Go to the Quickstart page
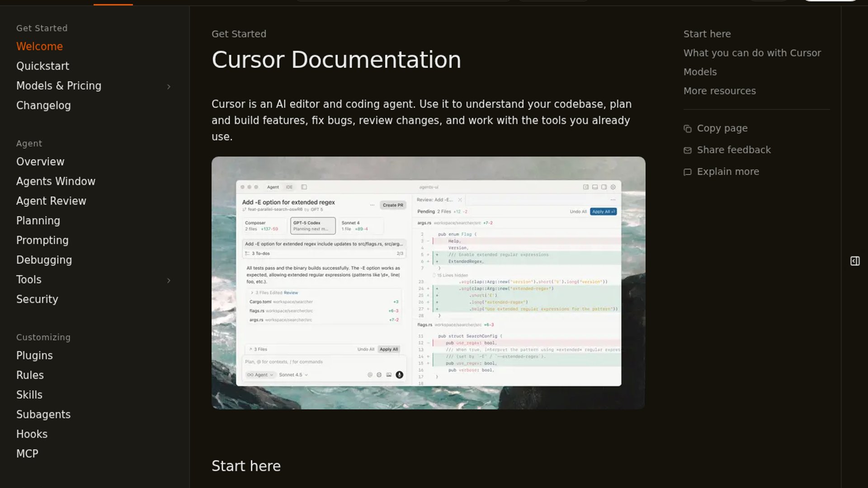868x488 pixels. 42,66
